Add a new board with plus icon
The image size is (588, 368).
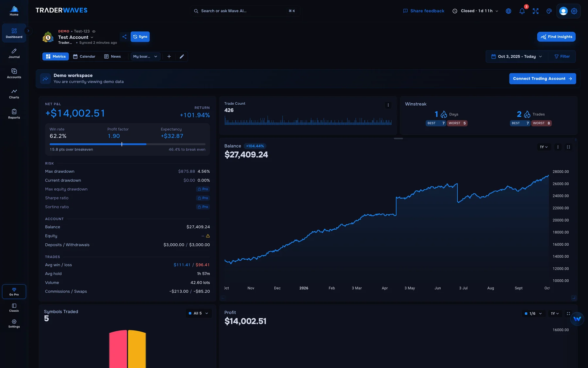tap(169, 57)
